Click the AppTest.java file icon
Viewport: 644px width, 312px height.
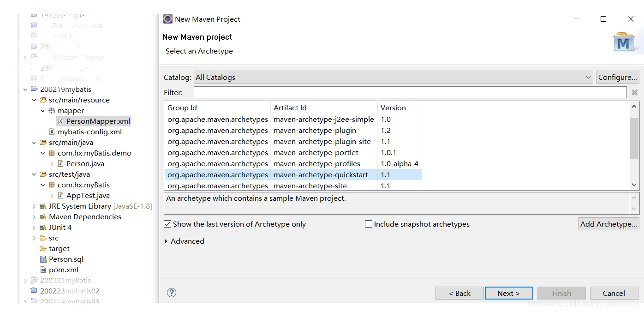pos(61,196)
